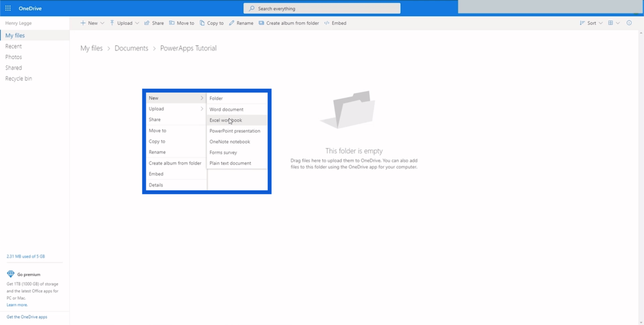644x325 pixels.
Task: Click the Go premium diamond icon
Action: point(10,274)
